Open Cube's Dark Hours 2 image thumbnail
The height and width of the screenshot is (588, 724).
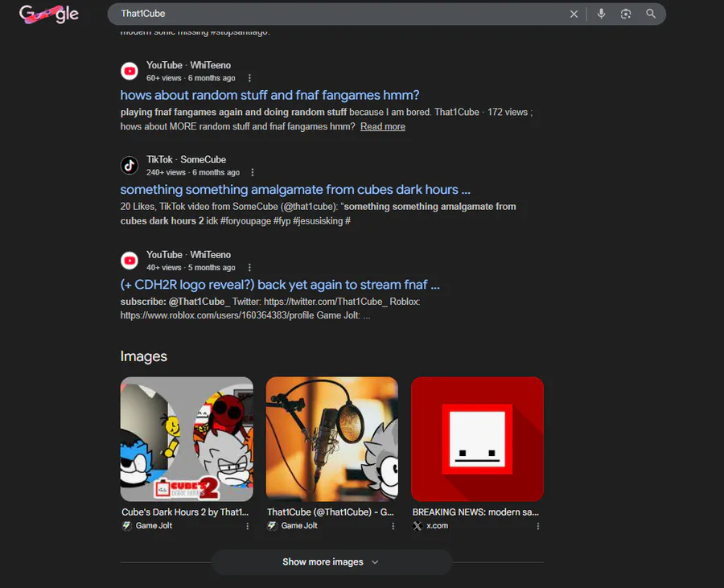[187, 439]
